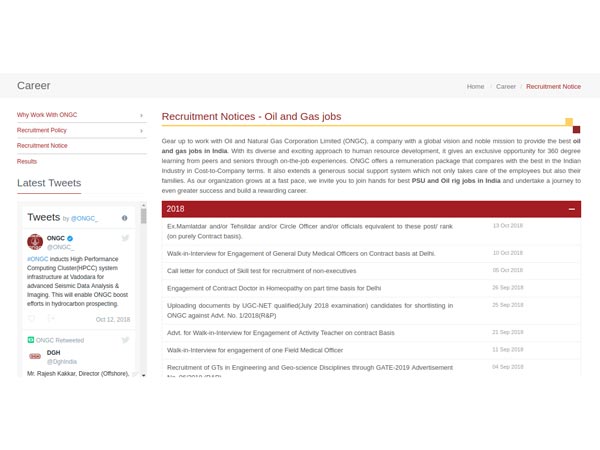Open the @ONGC_ link in Tweets header
600x450 pixels.
[x=85, y=218]
